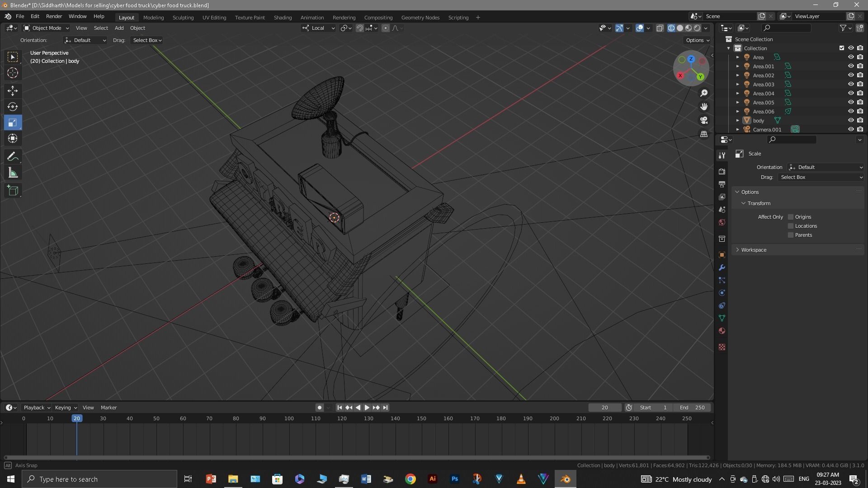Open the Material properties tab
The height and width of the screenshot is (488, 868).
722,331
